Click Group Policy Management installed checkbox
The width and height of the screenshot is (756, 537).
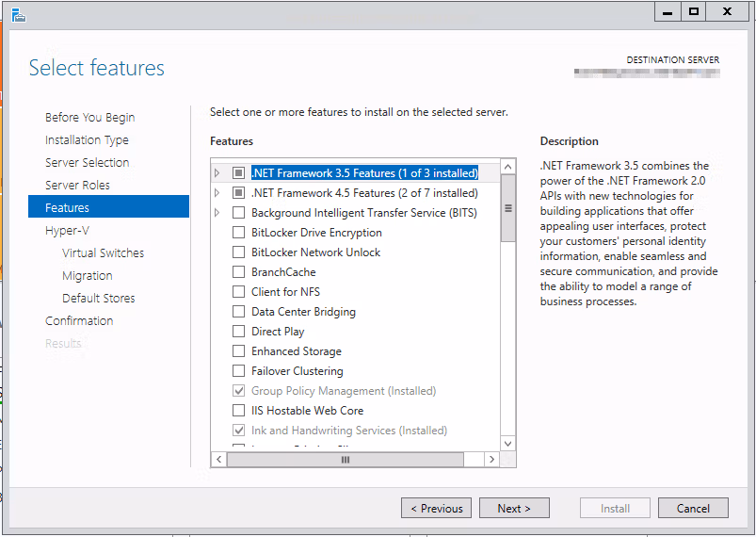tap(238, 391)
